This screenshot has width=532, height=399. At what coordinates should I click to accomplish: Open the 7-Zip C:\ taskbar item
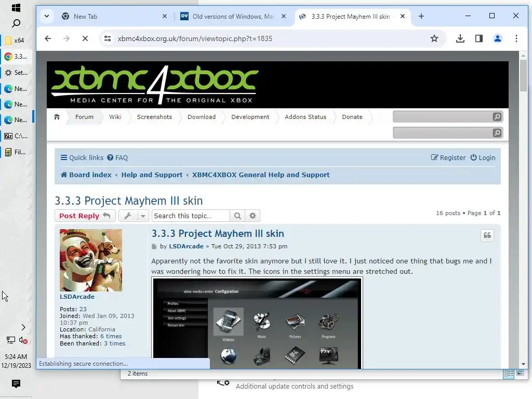coord(16,136)
